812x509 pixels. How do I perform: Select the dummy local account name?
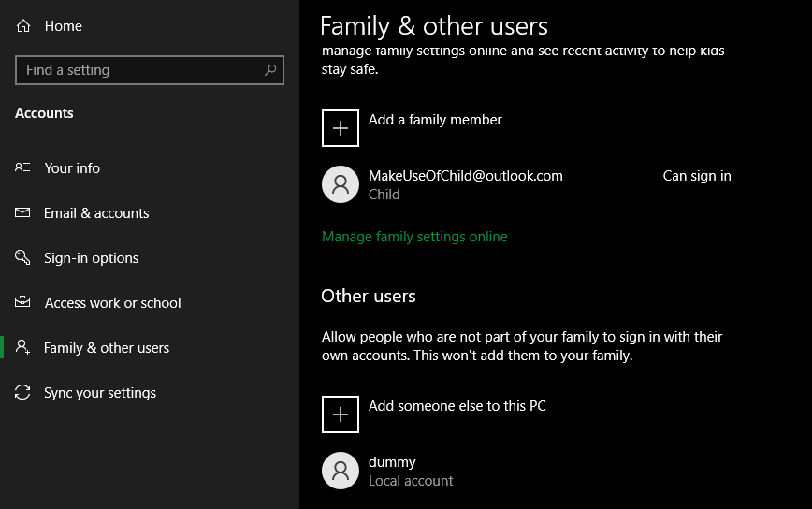tap(392, 462)
